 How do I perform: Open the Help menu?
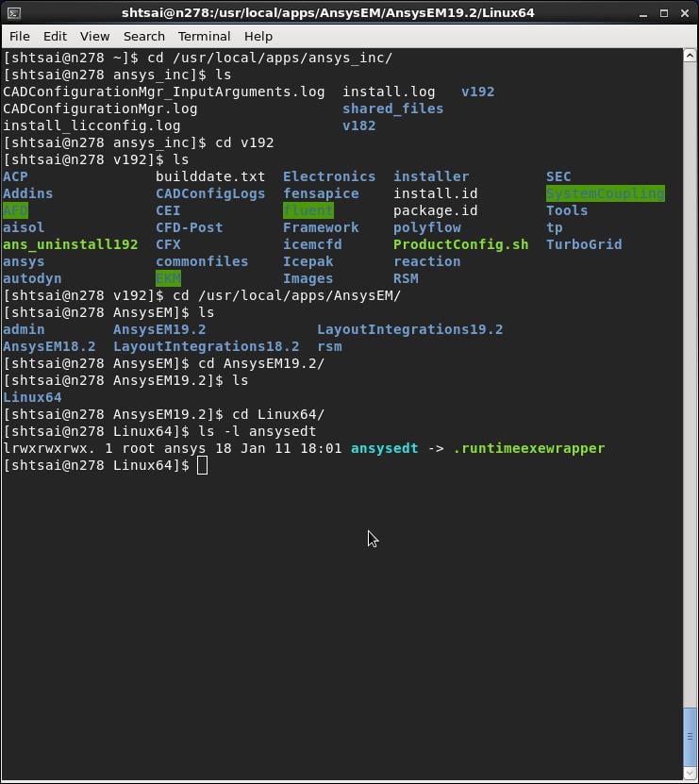coord(258,37)
